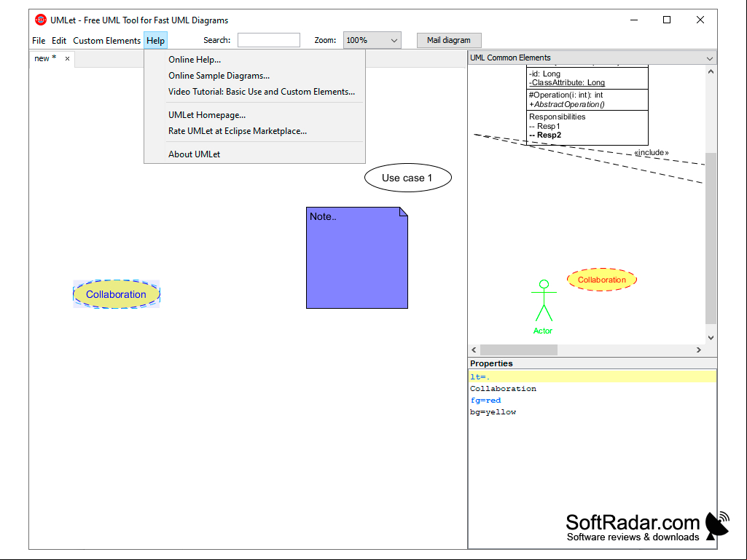Click the lt=. property line
Image resolution: width=747 pixels, height=560 pixels.
[592, 376]
